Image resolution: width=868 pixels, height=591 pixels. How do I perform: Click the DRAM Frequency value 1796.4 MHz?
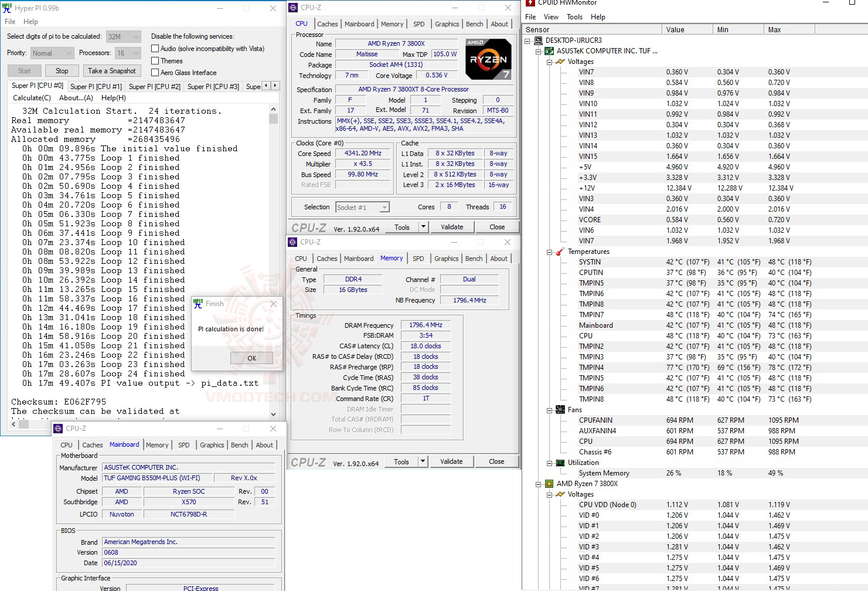pyautogui.click(x=426, y=325)
